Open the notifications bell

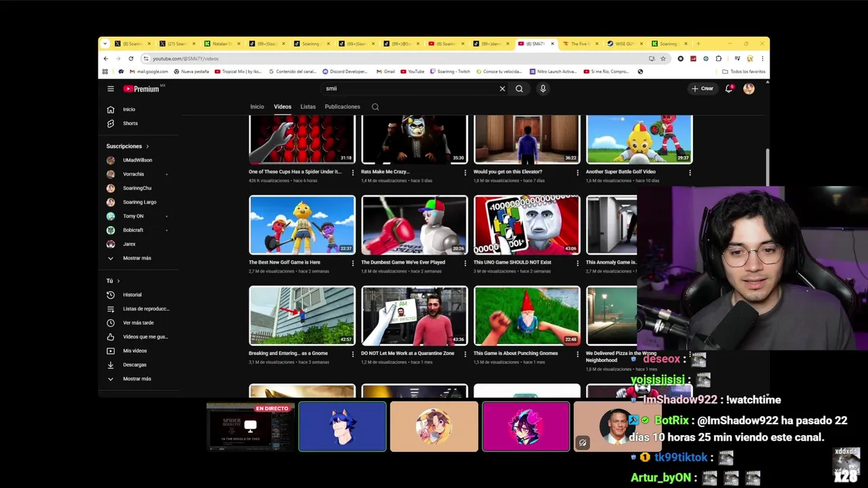[x=729, y=89]
